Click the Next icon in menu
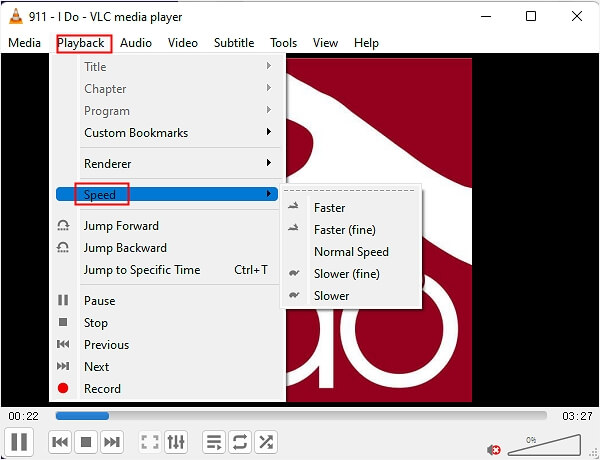The width and height of the screenshot is (600, 460). 63,366
